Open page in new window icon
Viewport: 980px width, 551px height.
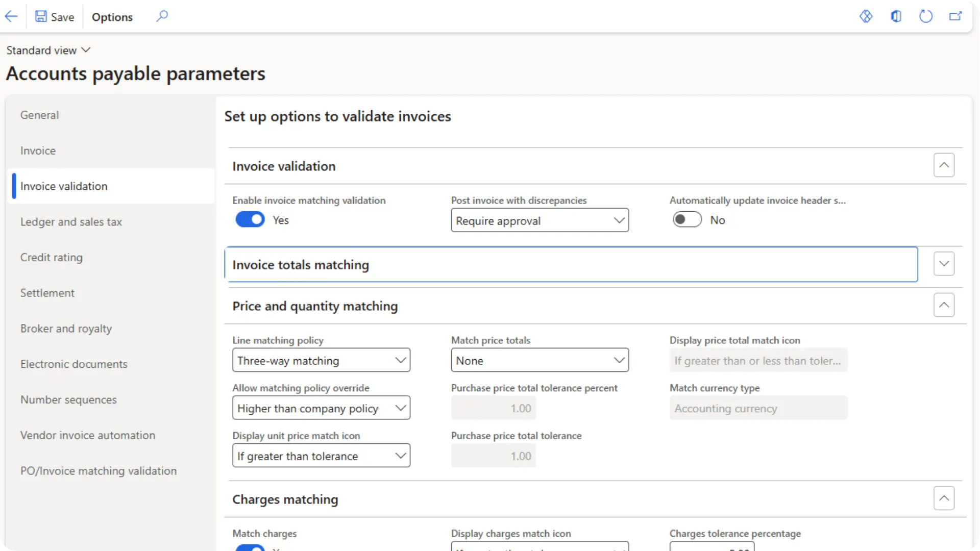tap(955, 16)
